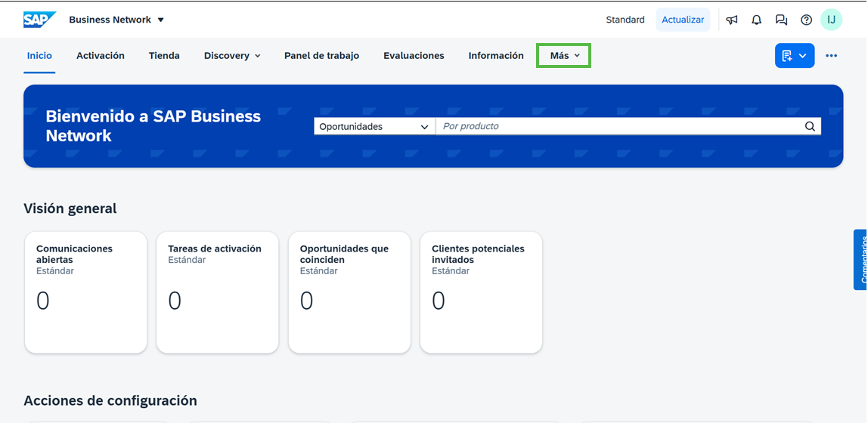The height and width of the screenshot is (423, 868).
Task: Click the Actualizar button
Action: [x=683, y=20]
